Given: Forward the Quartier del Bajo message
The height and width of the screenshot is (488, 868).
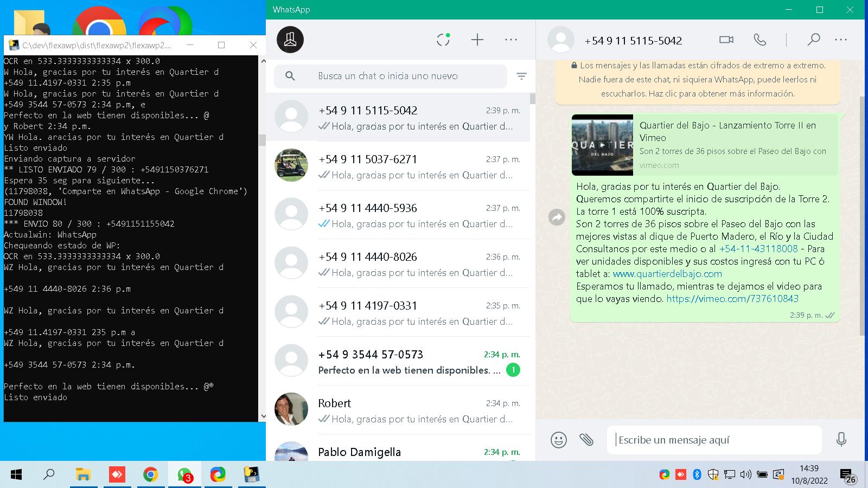Looking at the screenshot, I should [x=557, y=217].
